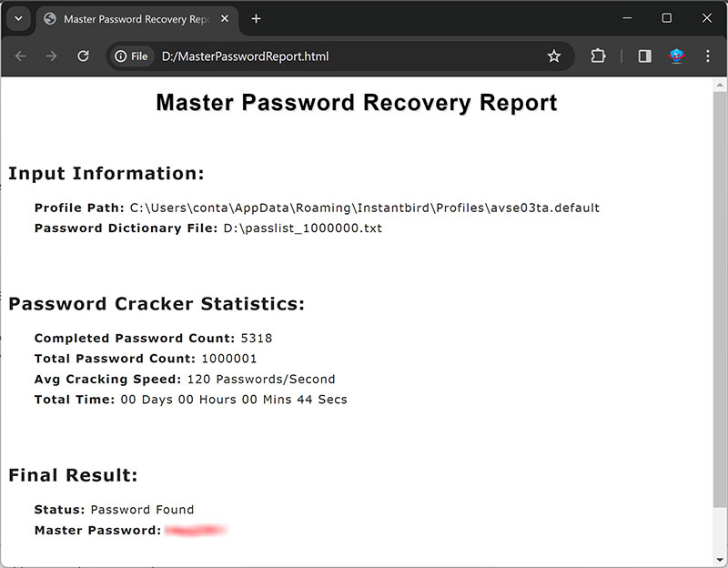Click the address bar URL field
728x568 pixels.
(x=346, y=56)
